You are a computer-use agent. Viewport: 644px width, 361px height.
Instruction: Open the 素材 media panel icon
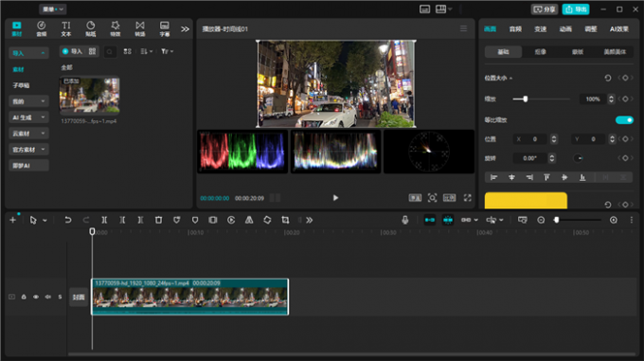(x=17, y=28)
